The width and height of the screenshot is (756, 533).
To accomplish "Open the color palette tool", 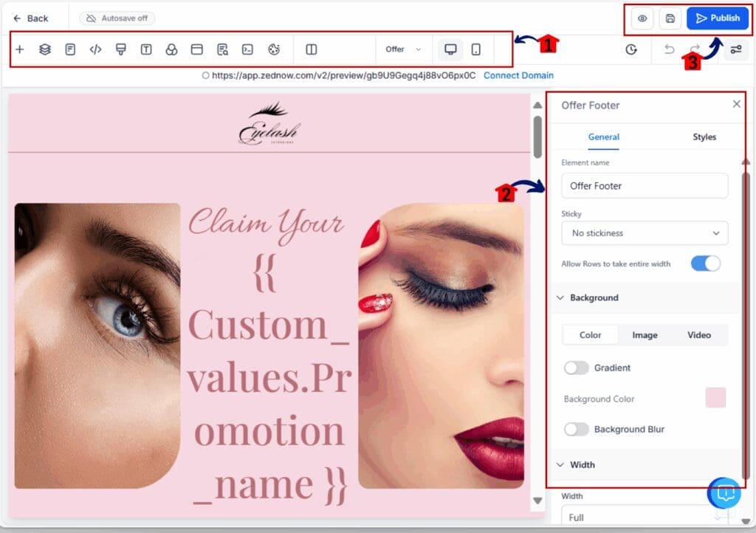I will point(274,49).
